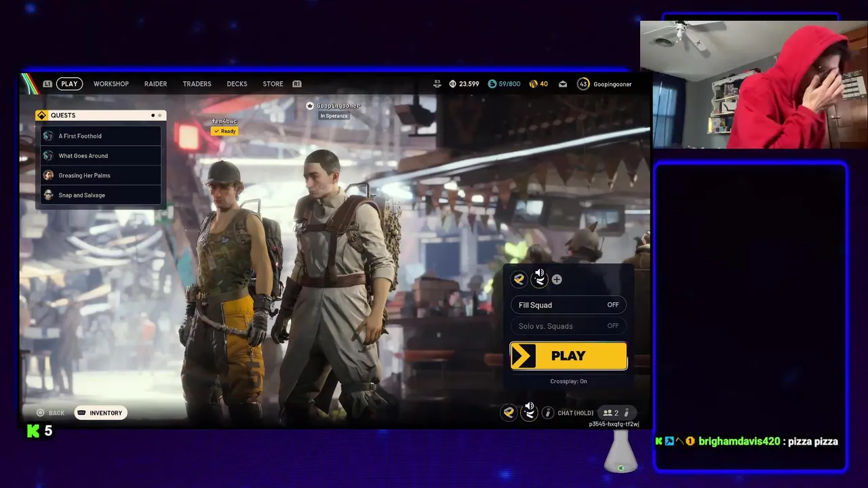Open level 43 player profile badge
The width and height of the screenshot is (868, 488).
point(583,84)
